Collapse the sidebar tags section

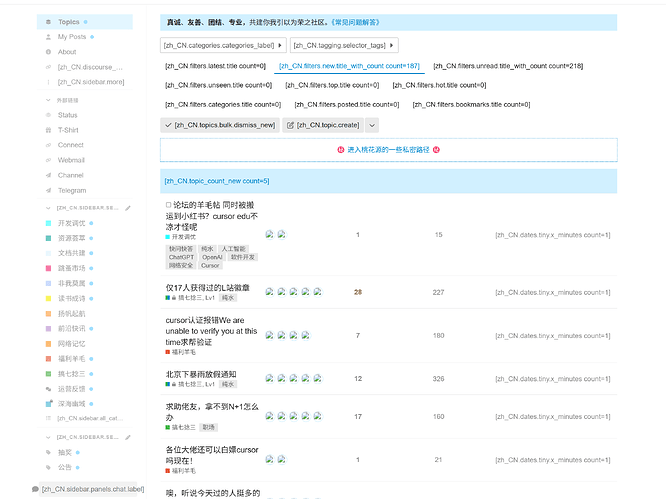point(48,437)
